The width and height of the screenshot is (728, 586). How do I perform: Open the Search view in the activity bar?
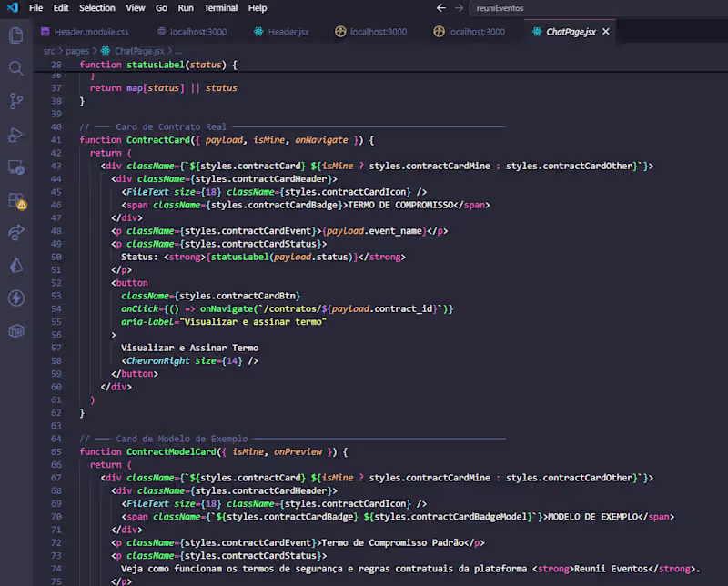(16, 68)
